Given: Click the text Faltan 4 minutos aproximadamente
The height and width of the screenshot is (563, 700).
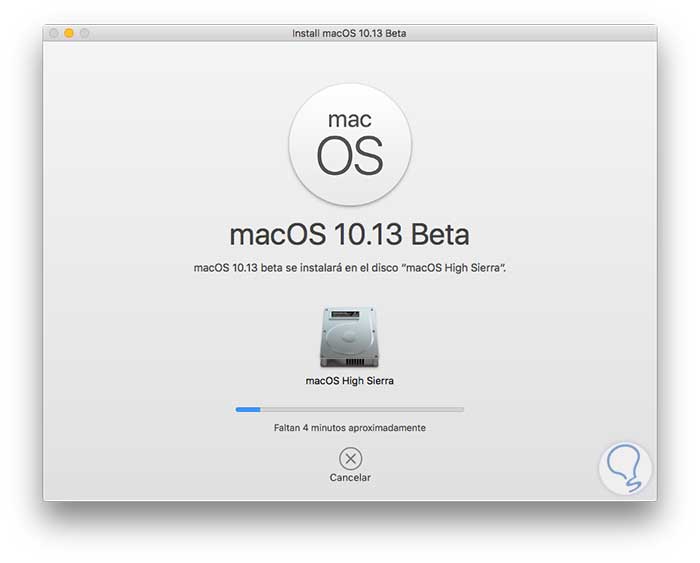Looking at the screenshot, I should pos(350,428).
